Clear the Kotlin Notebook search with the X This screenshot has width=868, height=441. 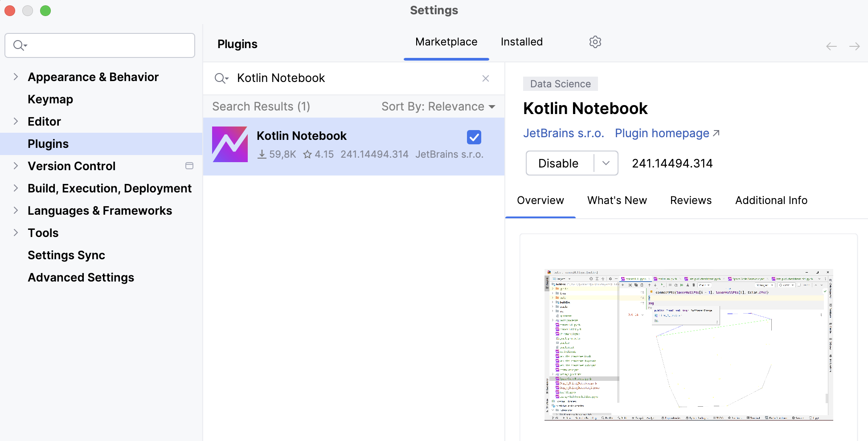point(485,78)
